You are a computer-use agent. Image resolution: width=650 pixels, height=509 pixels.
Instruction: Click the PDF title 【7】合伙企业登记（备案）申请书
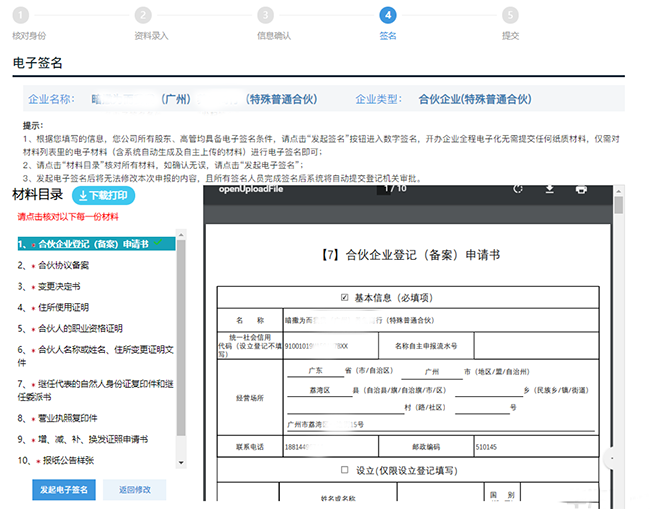(410, 254)
